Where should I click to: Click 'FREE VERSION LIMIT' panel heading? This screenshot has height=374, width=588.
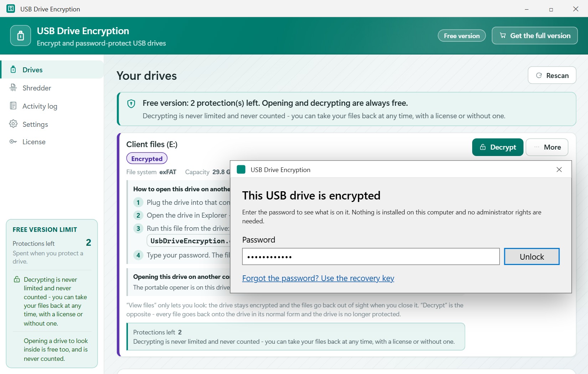coord(45,230)
